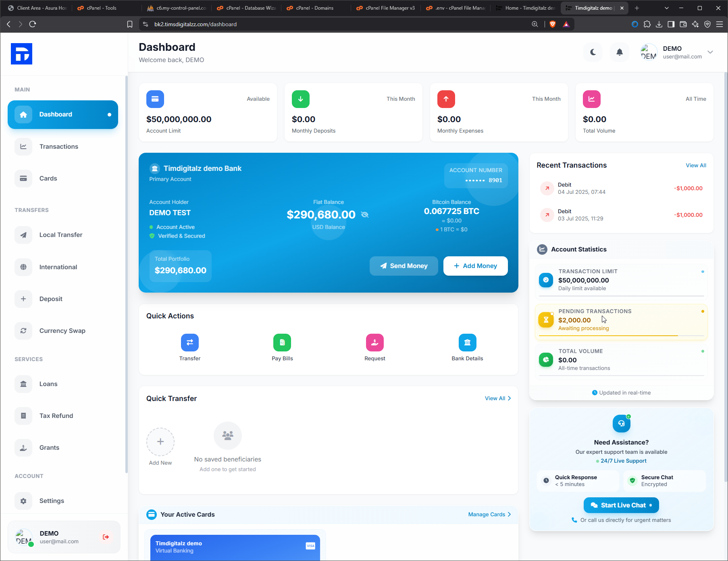Add new beneficiary with plus circle
The image size is (728, 561).
coord(160,442)
